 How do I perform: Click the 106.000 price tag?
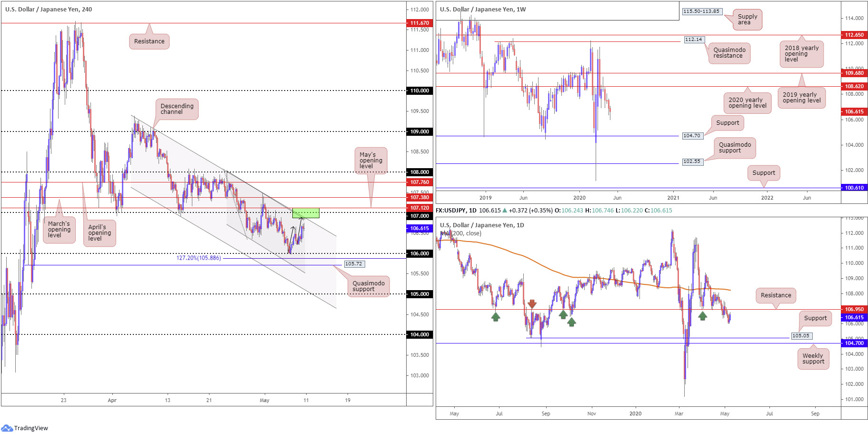coord(419,253)
